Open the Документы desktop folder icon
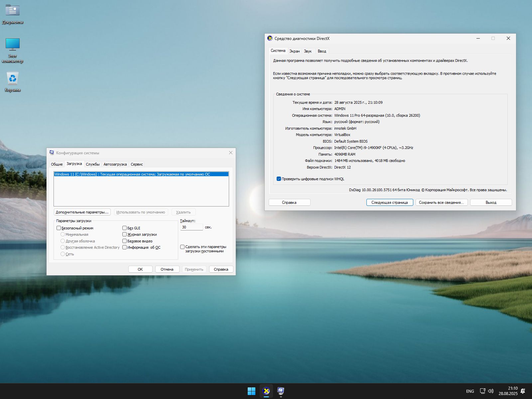 tap(13, 14)
